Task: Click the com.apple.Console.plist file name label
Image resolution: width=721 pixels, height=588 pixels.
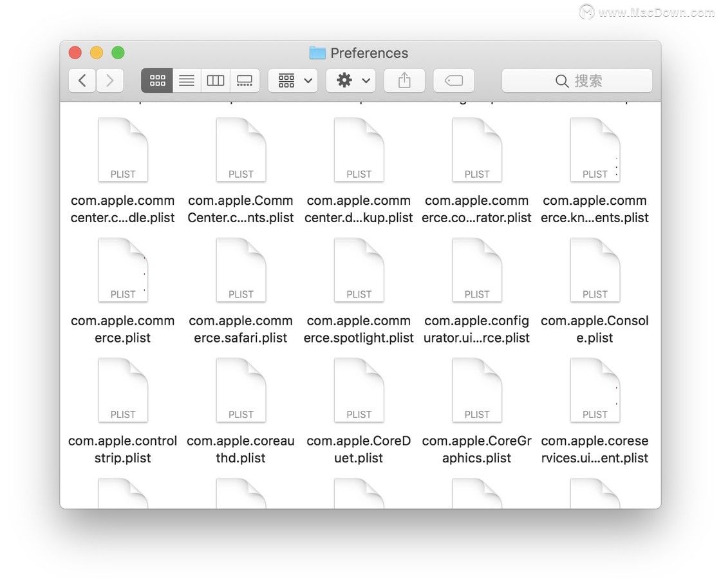Action: pyautogui.click(x=595, y=329)
